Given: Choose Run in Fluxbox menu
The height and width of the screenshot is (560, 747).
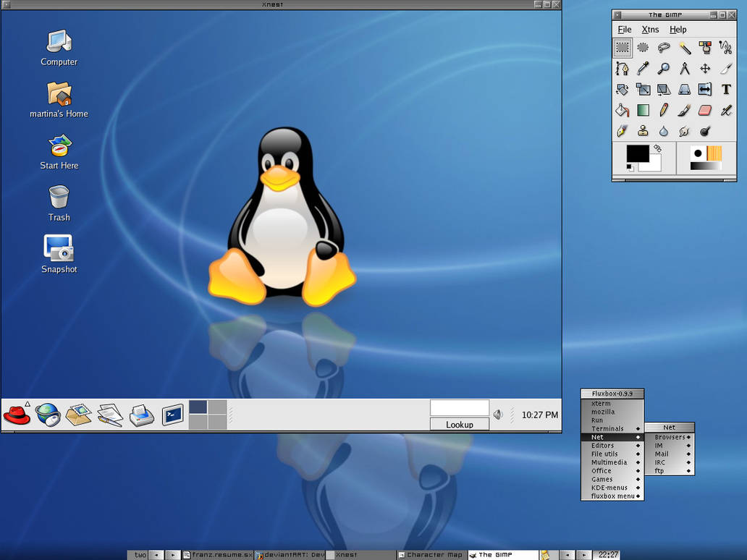Looking at the screenshot, I should (x=612, y=420).
